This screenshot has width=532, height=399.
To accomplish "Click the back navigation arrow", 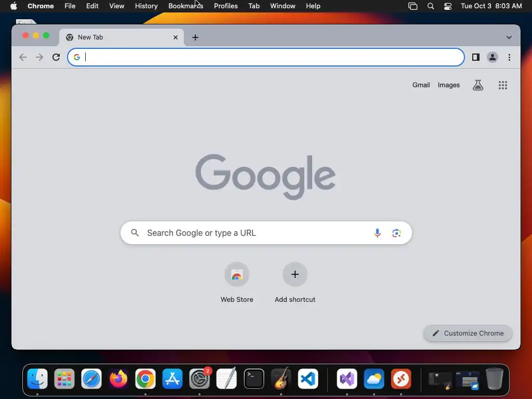I will [x=23, y=57].
